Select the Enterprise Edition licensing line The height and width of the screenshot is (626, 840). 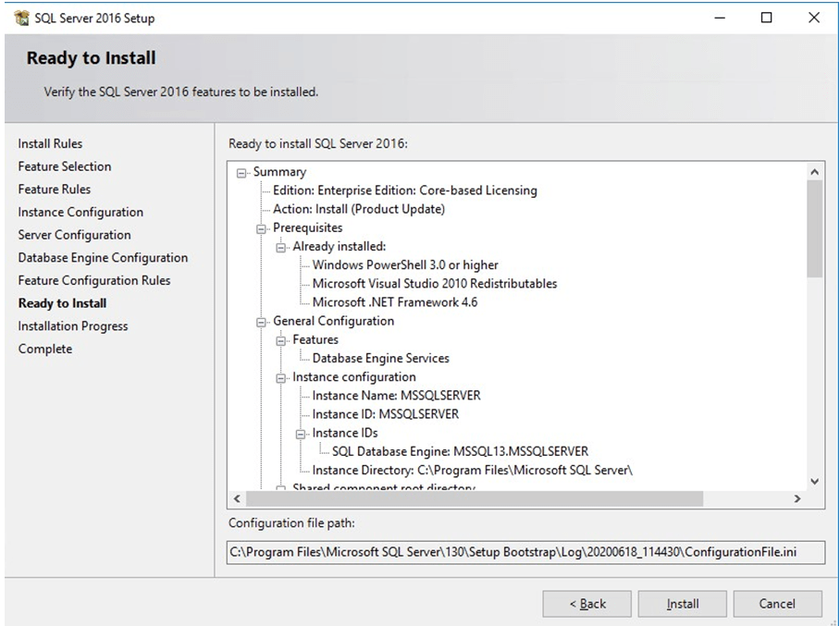point(404,190)
